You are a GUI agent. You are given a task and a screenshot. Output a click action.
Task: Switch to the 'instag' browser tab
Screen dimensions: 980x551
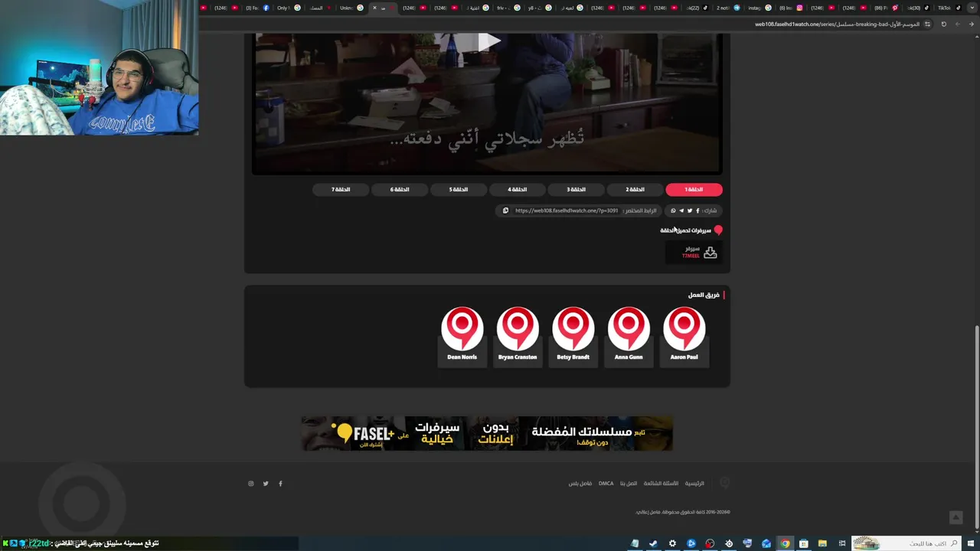[x=758, y=8]
